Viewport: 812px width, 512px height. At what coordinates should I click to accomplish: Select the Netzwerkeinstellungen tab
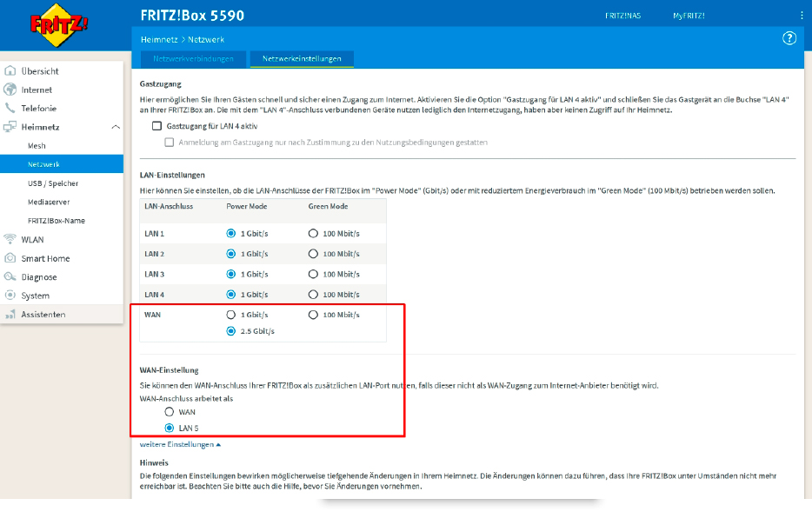coord(302,59)
